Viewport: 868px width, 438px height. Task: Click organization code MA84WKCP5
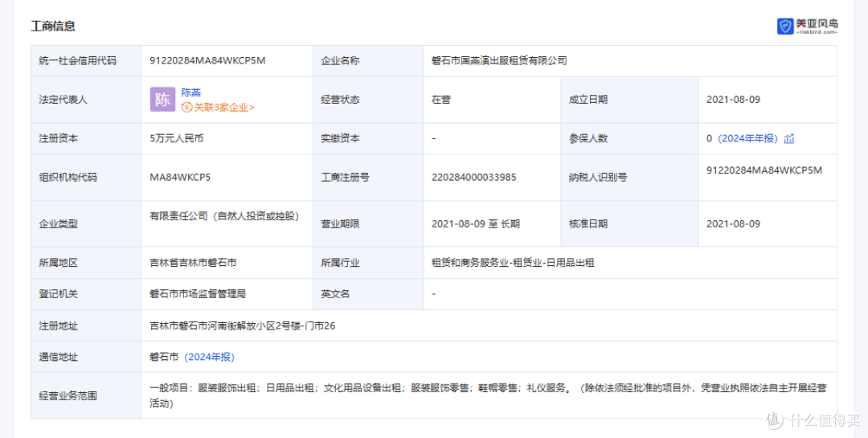point(180,177)
